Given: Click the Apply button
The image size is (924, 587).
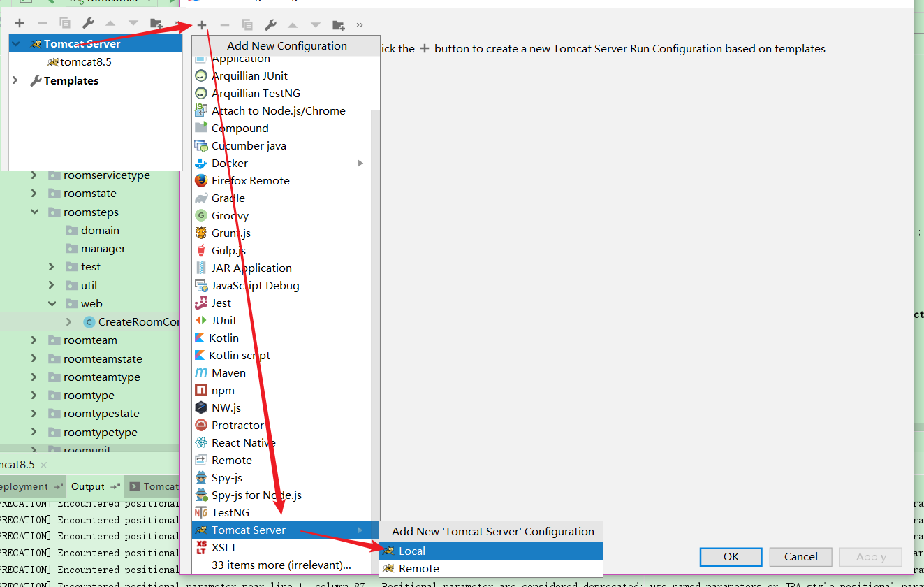Looking at the screenshot, I should click(x=871, y=556).
